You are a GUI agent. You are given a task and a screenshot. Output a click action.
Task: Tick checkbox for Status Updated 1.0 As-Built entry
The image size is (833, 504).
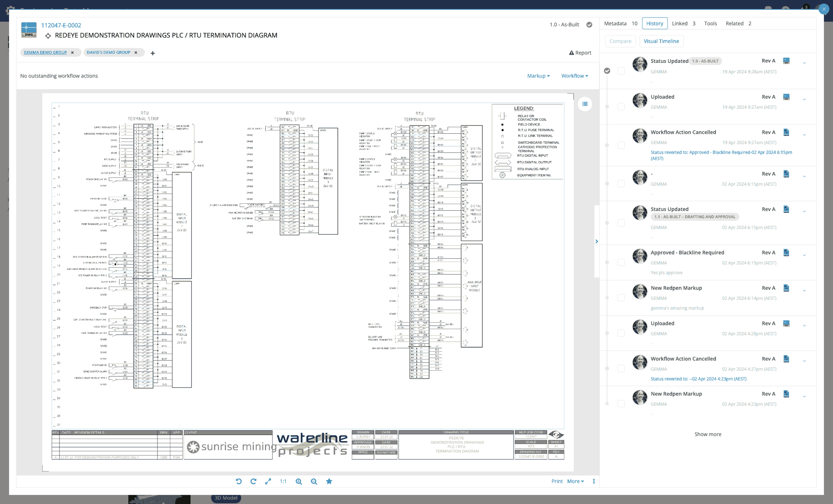621,71
